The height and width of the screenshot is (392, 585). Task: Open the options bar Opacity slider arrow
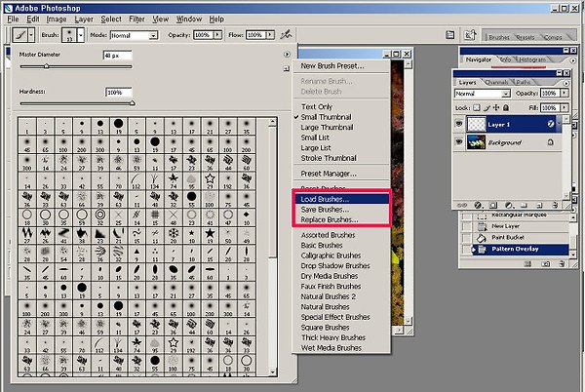pos(217,35)
